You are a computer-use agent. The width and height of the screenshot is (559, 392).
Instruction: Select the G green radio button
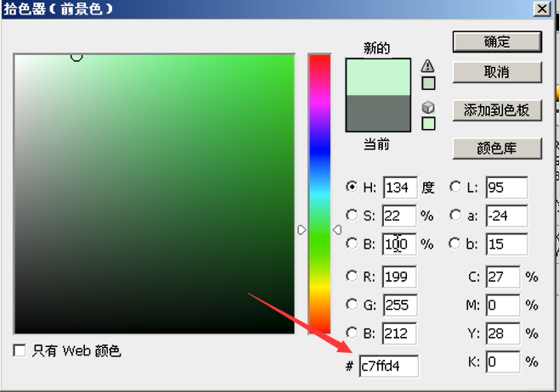[352, 304]
